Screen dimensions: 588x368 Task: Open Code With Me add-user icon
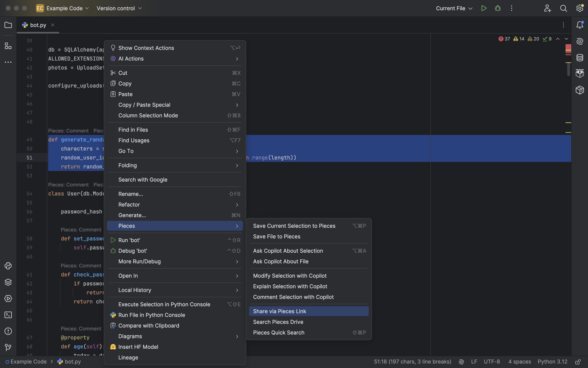547,8
